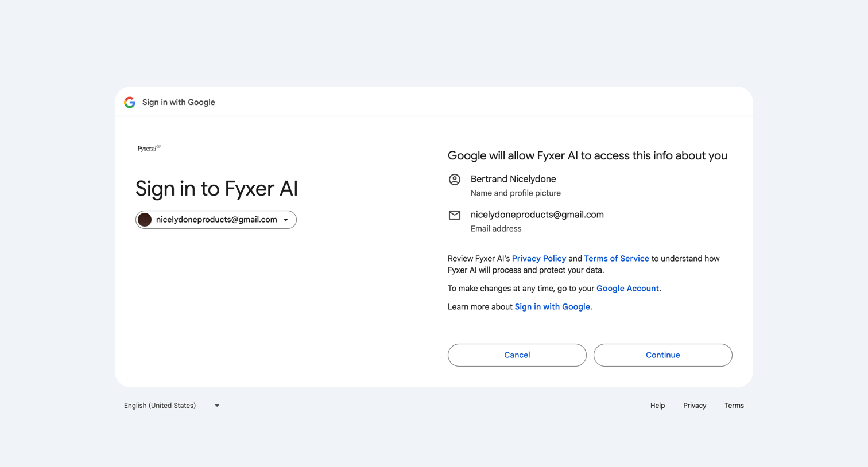868x467 pixels.
Task: Click the 'Bertrand Nicelydone' name text
Action: (x=513, y=179)
